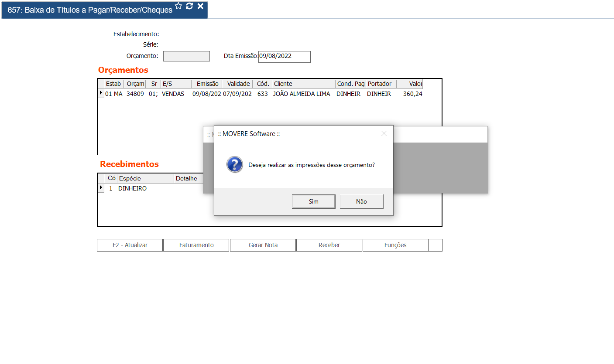Click the validity date cell 07/09/202
Viewport: 614px width, 364px height.
(237, 94)
